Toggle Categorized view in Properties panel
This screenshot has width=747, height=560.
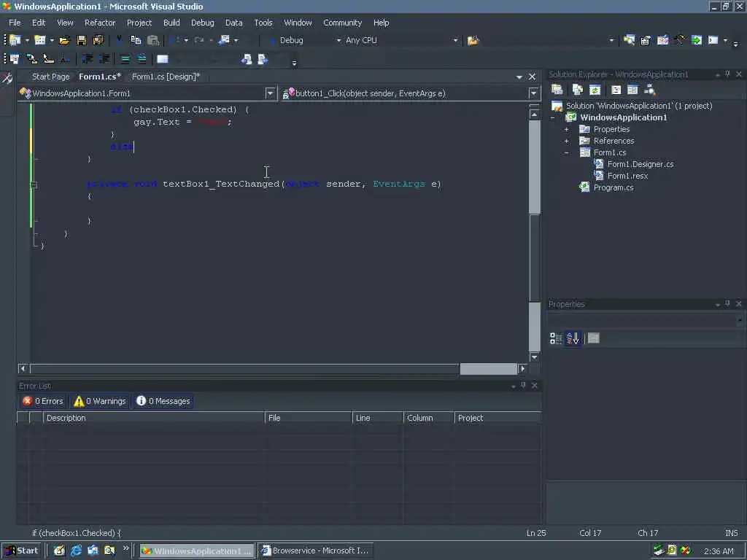556,338
